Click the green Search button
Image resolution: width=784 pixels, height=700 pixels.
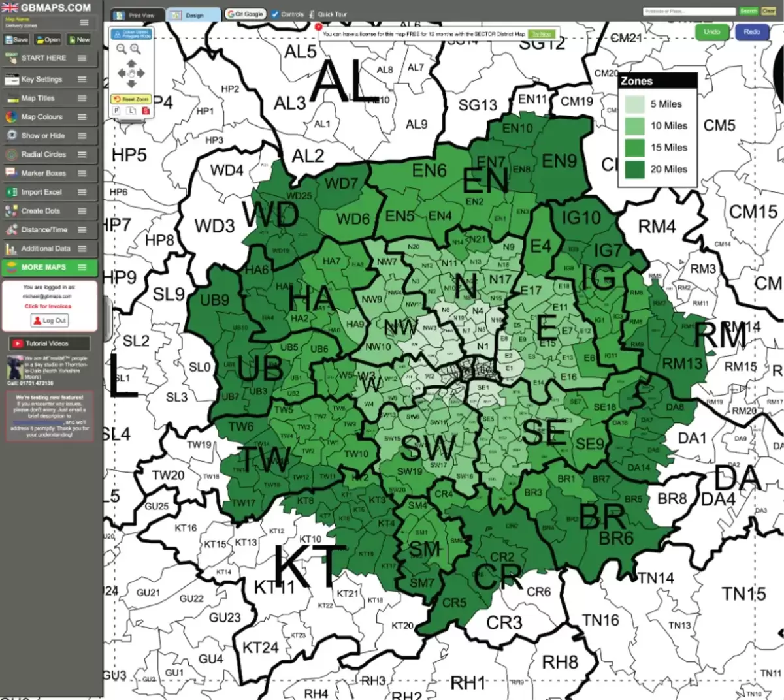tap(749, 11)
